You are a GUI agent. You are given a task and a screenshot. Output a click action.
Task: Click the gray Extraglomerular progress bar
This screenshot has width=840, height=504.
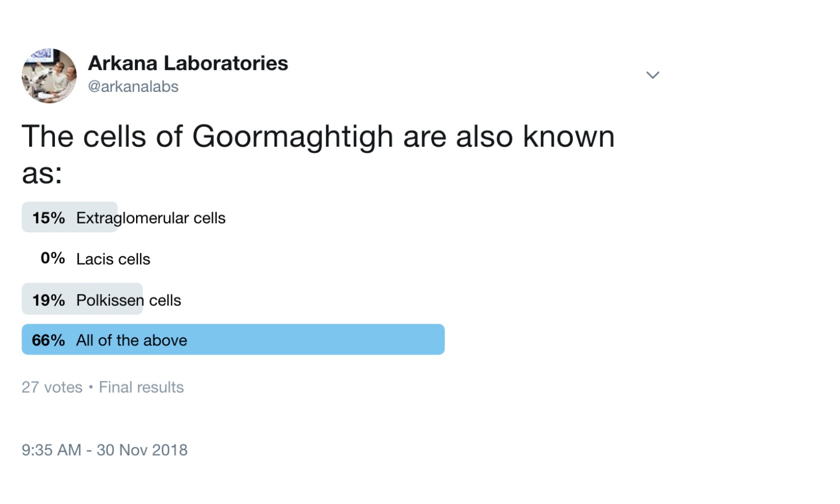tap(69, 217)
